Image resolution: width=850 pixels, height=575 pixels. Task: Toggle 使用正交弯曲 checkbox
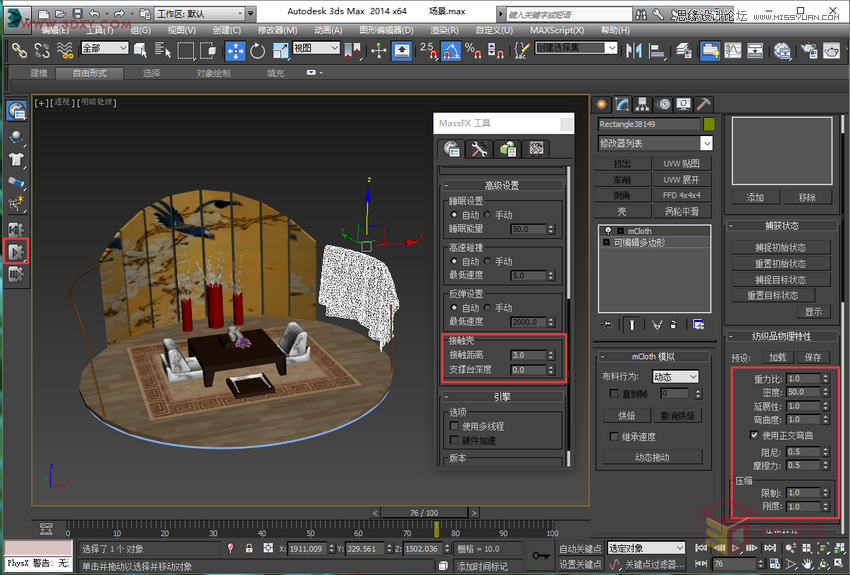click(x=754, y=435)
